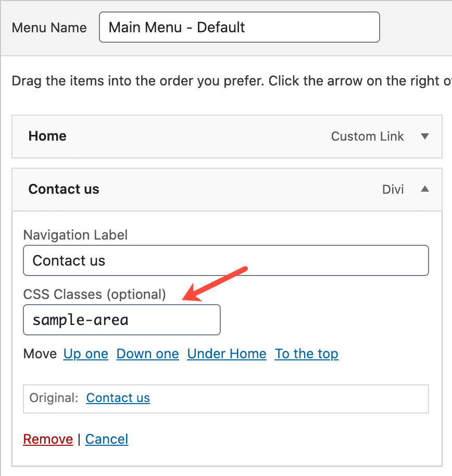Click the Menu Name caption text
The height and width of the screenshot is (476, 452).
pyautogui.click(x=49, y=28)
